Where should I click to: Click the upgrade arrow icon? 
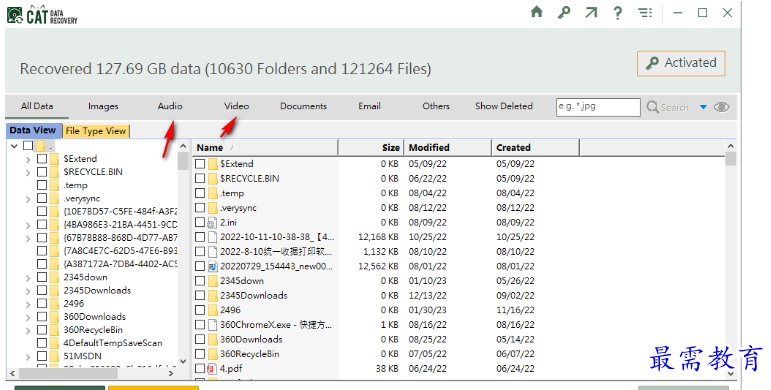click(591, 12)
